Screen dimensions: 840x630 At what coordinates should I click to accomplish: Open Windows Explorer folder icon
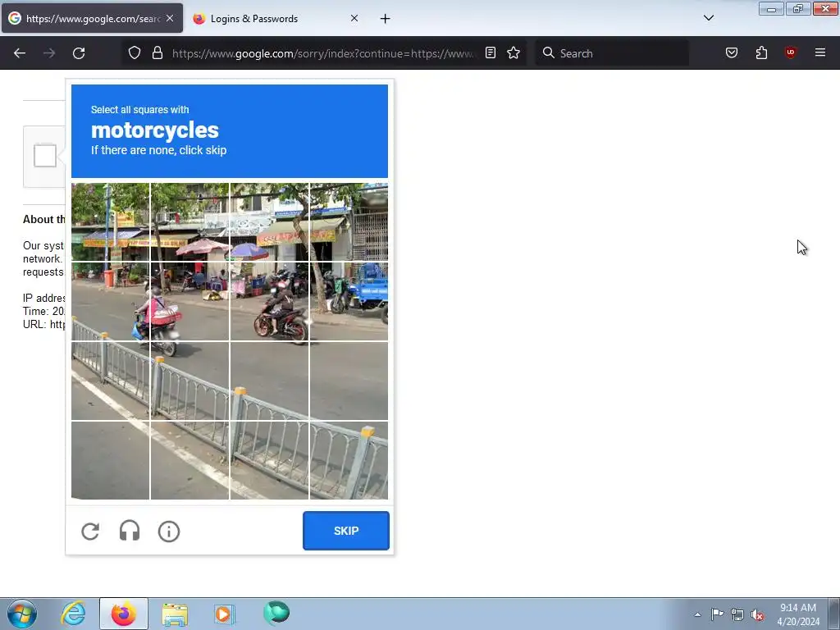[175, 614]
